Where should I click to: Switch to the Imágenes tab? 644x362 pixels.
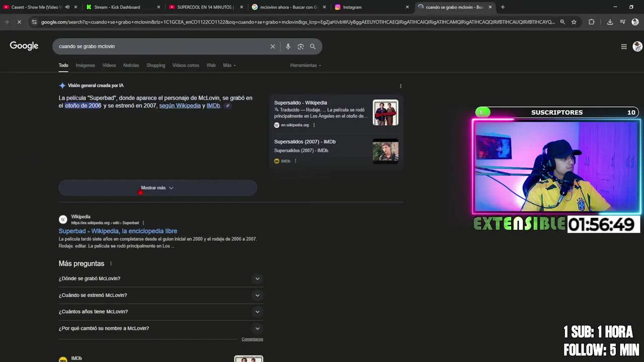pos(85,65)
